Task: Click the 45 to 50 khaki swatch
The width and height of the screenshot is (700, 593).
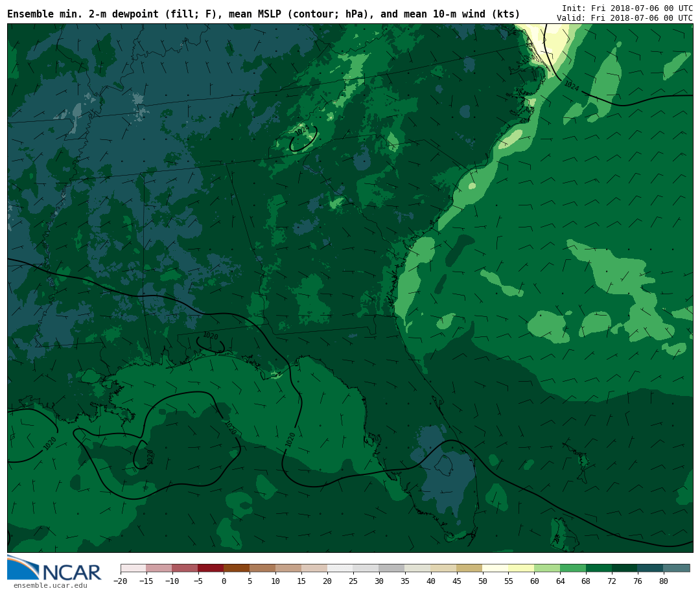Action: [x=470, y=568]
